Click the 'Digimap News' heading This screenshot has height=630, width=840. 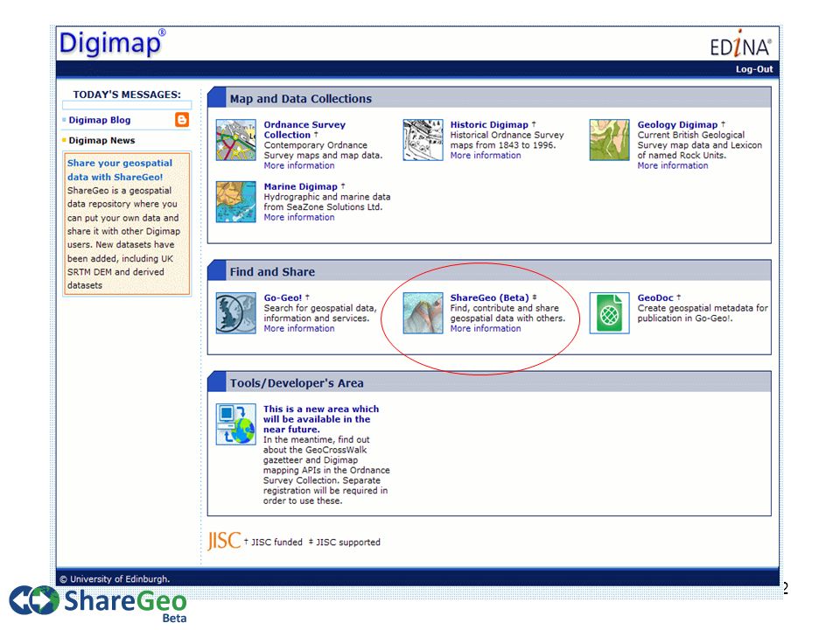[x=101, y=140]
